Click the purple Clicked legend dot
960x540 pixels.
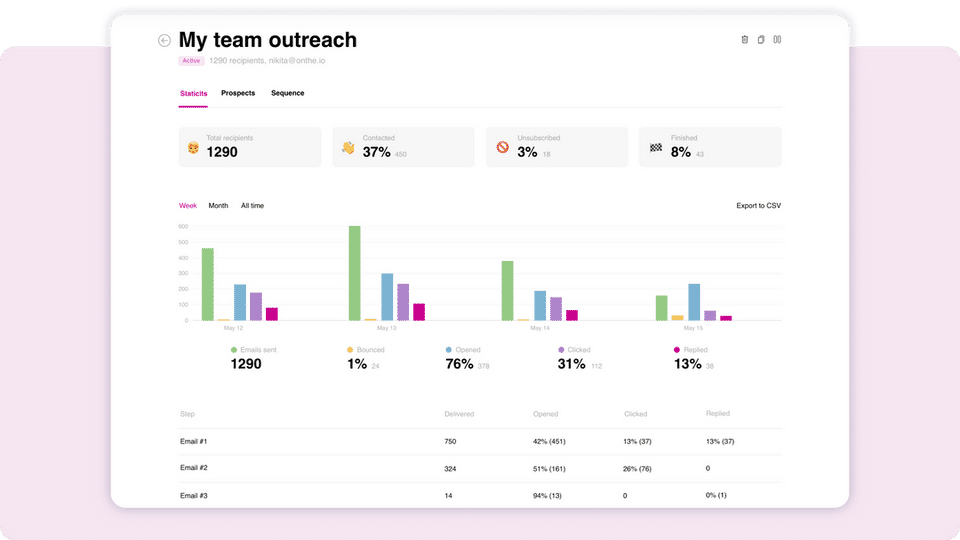[x=561, y=350]
